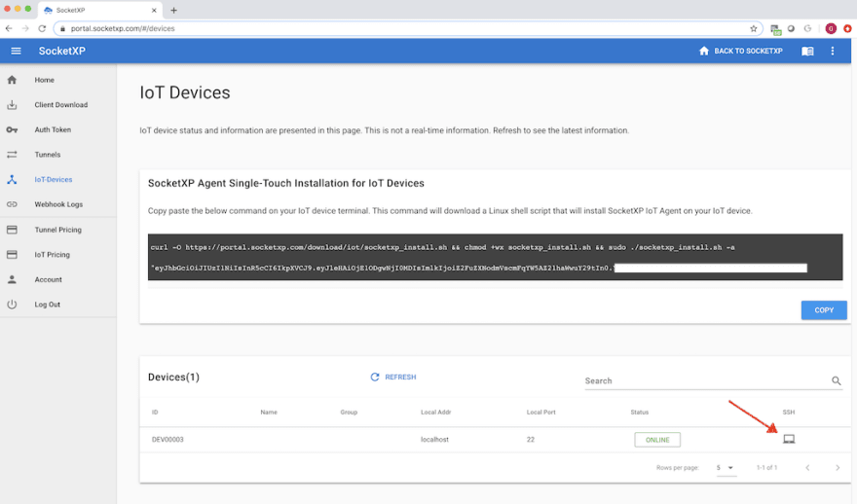Click the 1-1 of 1 pagination text
The image size is (857, 504).
tap(766, 467)
